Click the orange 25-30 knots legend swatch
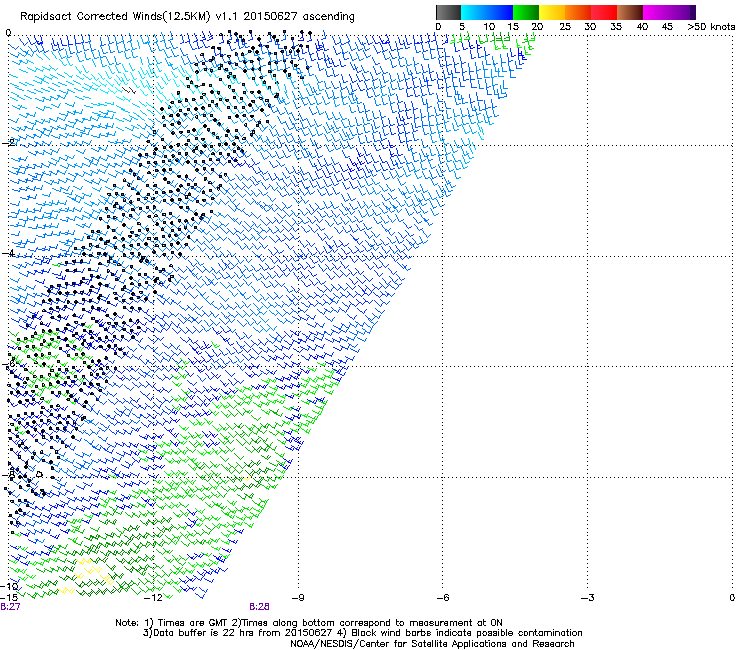 (x=578, y=12)
